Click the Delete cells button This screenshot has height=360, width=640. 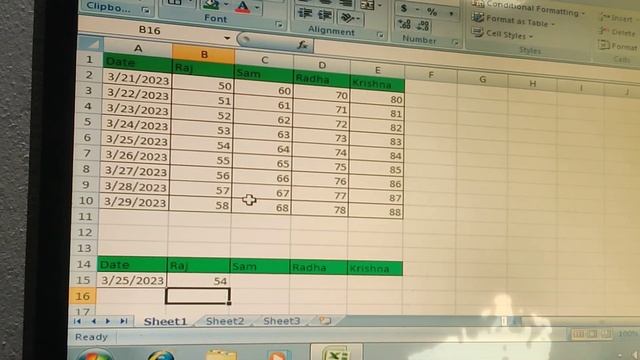point(618,32)
